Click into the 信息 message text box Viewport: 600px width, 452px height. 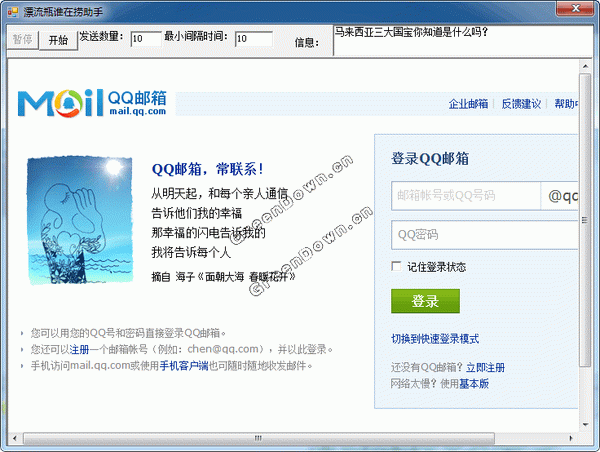463,41
